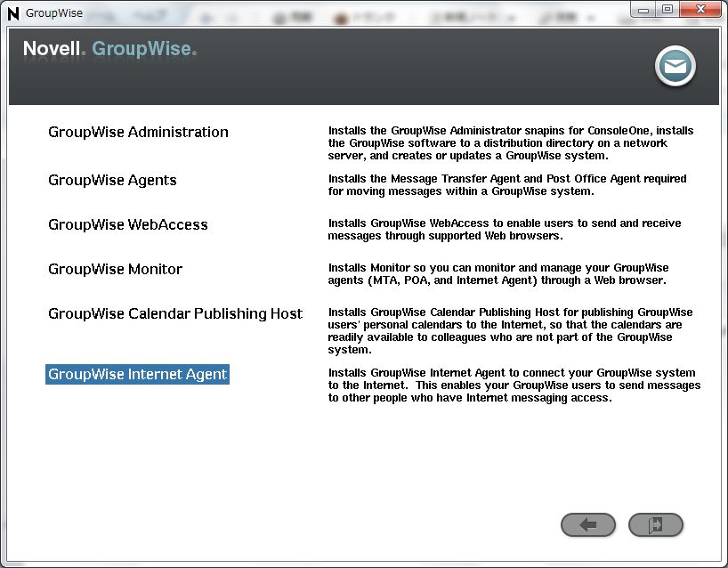Image resolution: width=728 pixels, height=568 pixels.
Task: Click description text starting 'Installs the Message Transfer Agent'
Action: tap(507, 185)
